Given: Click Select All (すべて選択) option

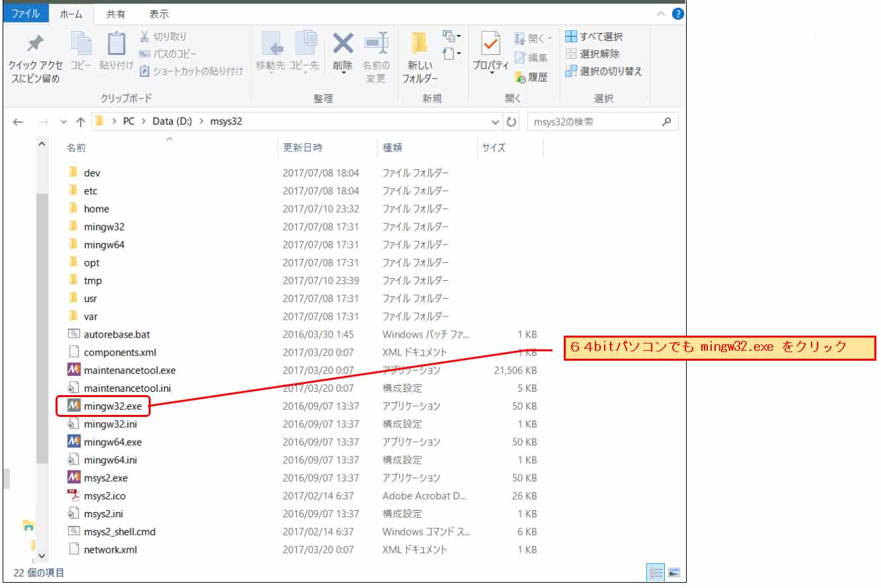Looking at the screenshot, I should 594,36.
